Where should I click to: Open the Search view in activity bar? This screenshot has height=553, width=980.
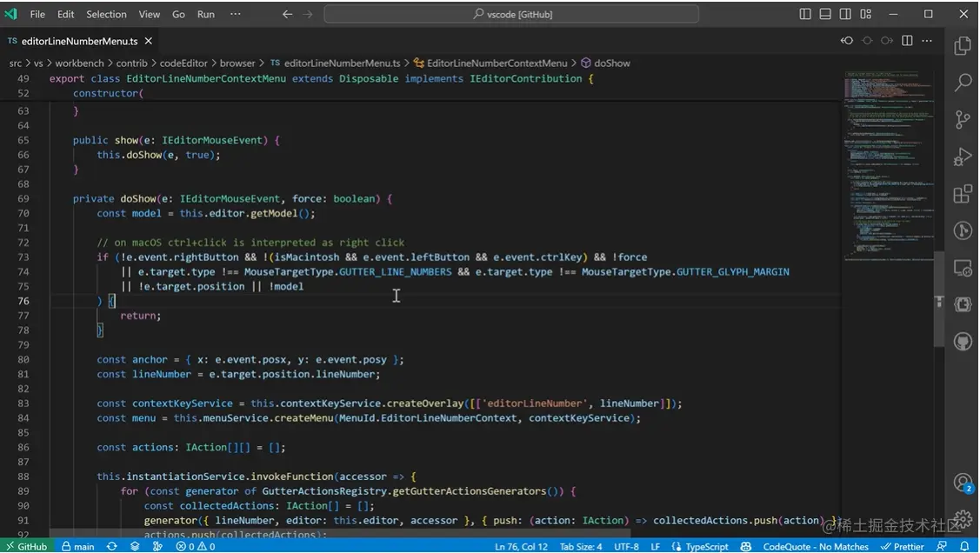click(963, 82)
